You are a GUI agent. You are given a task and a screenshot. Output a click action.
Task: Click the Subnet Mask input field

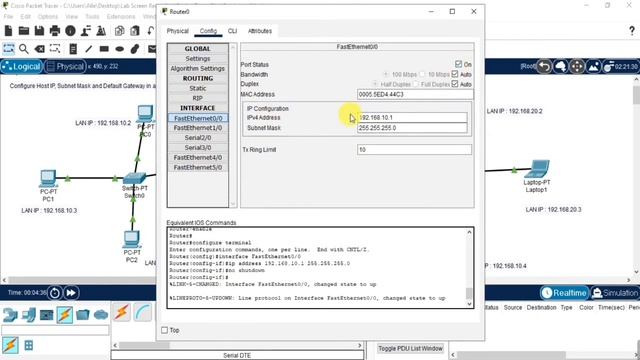pos(412,128)
